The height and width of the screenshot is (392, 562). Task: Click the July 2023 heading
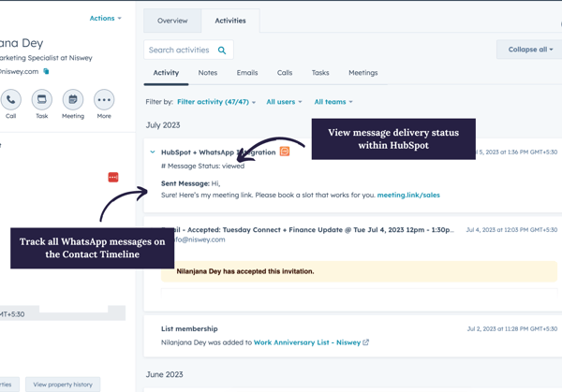163,125
